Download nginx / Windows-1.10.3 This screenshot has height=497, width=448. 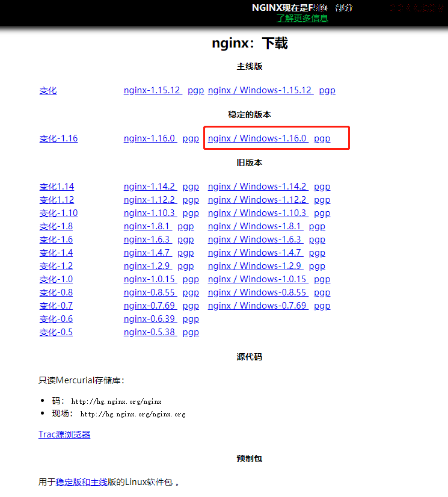tap(258, 214)
